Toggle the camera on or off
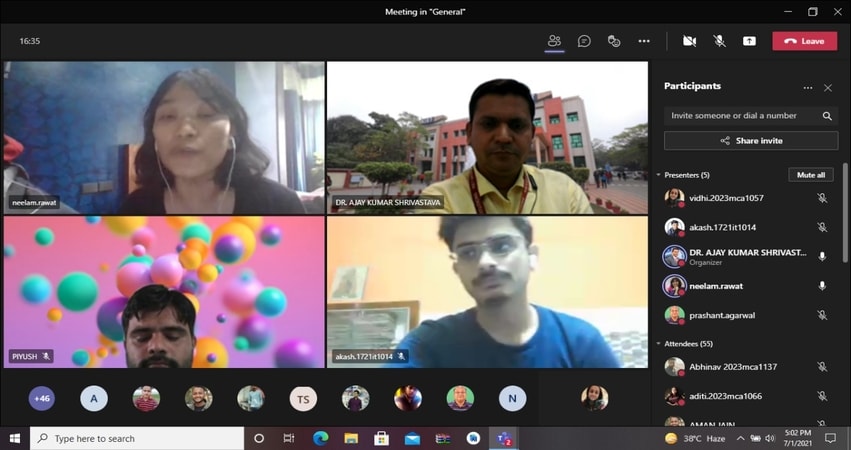Image resolution: width=851 pixels, height=450 pixels. [689, 41]
